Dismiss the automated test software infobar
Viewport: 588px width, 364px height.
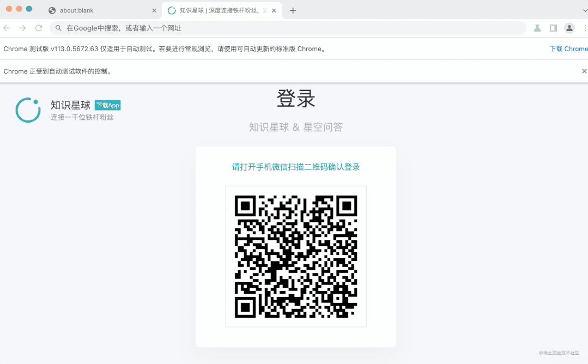click(x=584, y=71)
